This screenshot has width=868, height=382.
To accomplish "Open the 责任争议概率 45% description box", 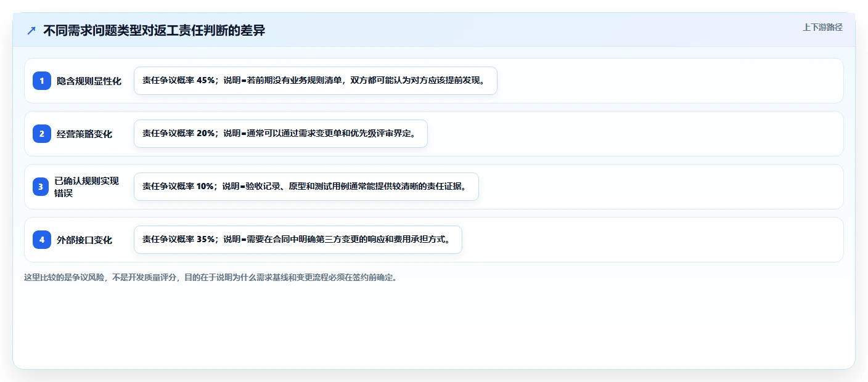I will click(x=316, y=81).
